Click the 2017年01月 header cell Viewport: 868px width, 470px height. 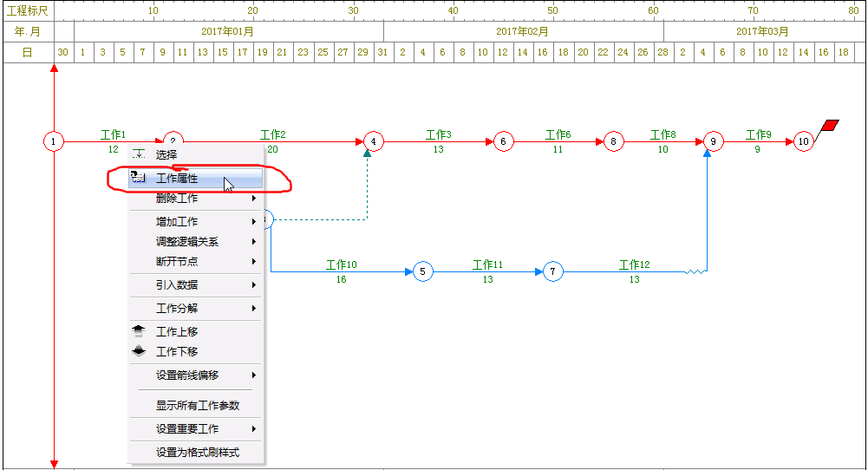tap(229, 31)
